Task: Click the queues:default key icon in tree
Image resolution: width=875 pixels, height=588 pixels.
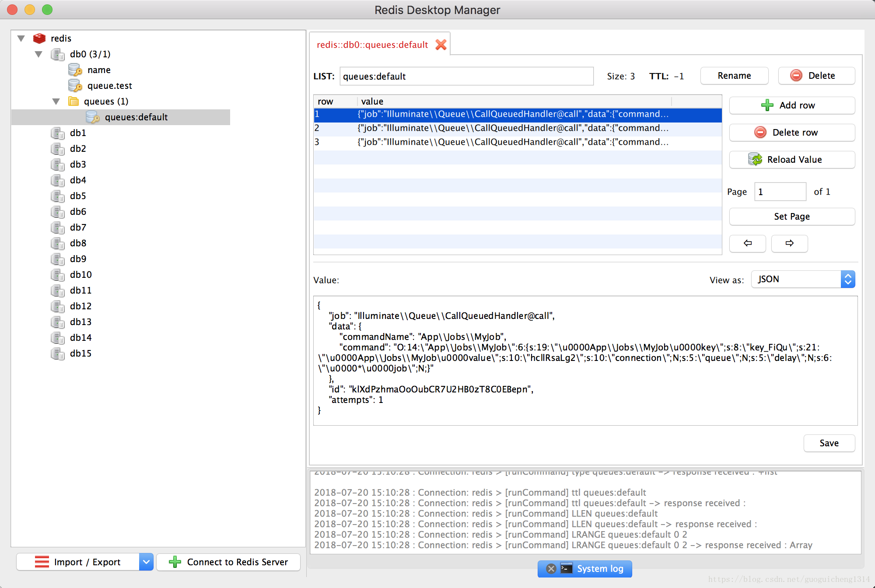Action: [93, 117]
